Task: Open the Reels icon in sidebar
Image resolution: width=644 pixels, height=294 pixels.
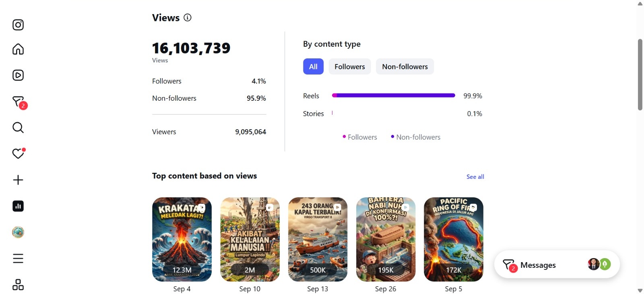Action: [18, 75]
